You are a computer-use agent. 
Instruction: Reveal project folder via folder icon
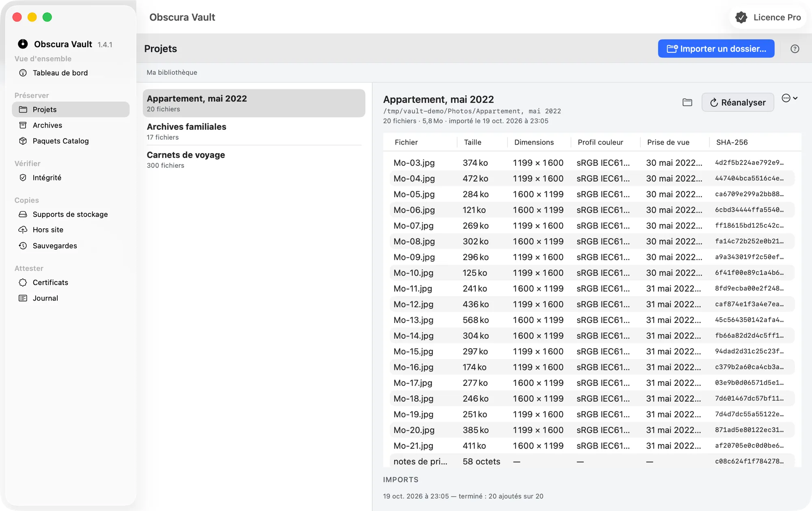click(x=687, y=102)
